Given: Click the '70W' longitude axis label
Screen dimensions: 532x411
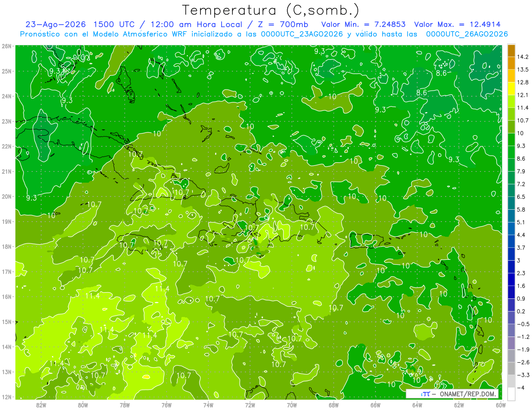Looking at the screenshot, I should pos(292,405).
